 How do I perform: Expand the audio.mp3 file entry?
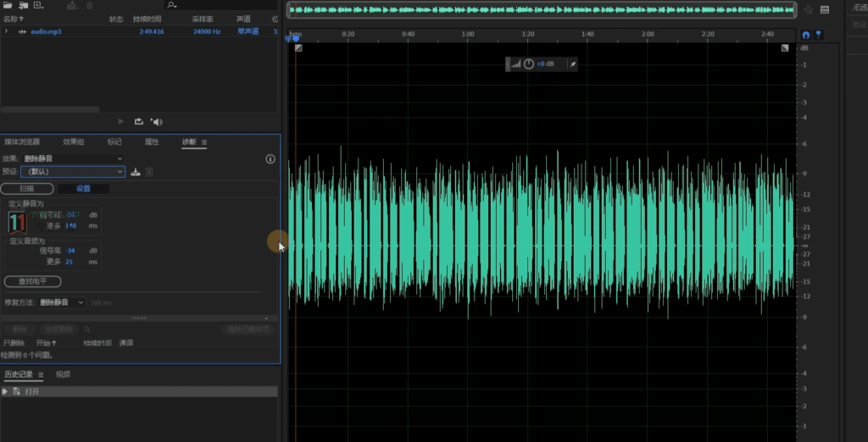[7, 31]
